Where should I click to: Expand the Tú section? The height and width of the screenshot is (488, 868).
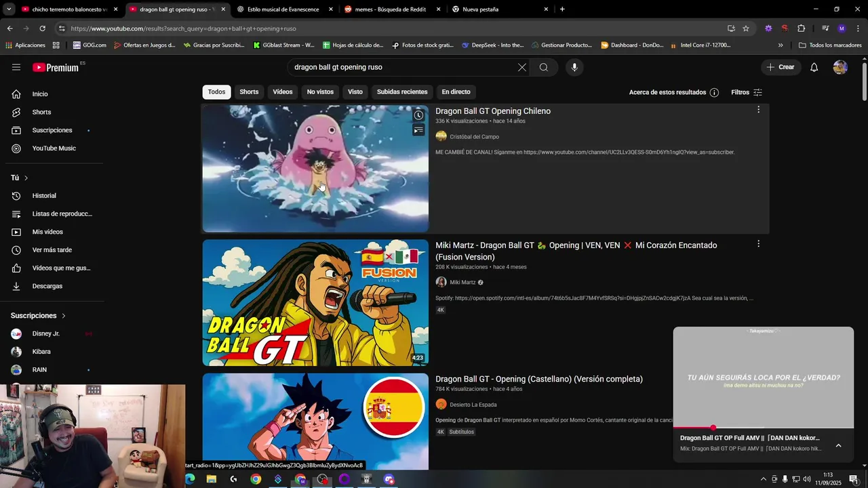pyautogui.click(x=20, y=178)
